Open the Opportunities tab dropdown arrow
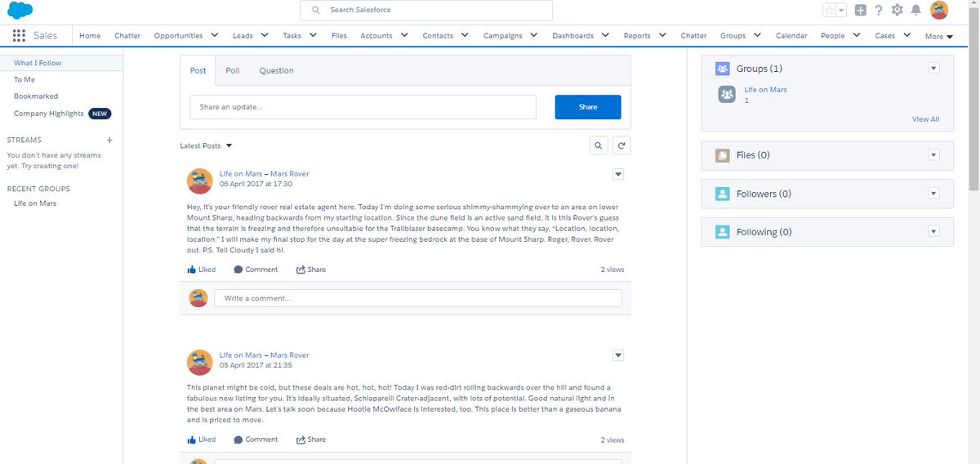The width and height of the screenshot is (980, 464). (x=215, y=35)
